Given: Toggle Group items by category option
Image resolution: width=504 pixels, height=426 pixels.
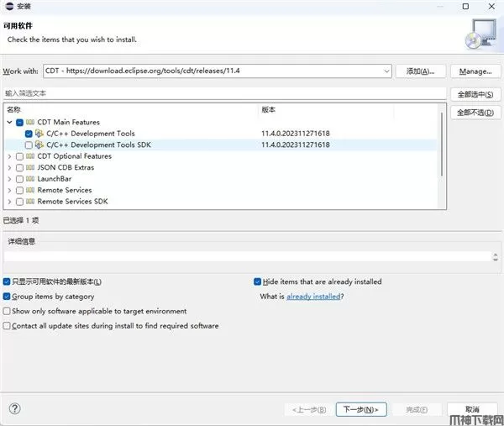Looking at the screenshot, I should click(x=7, y=297).
